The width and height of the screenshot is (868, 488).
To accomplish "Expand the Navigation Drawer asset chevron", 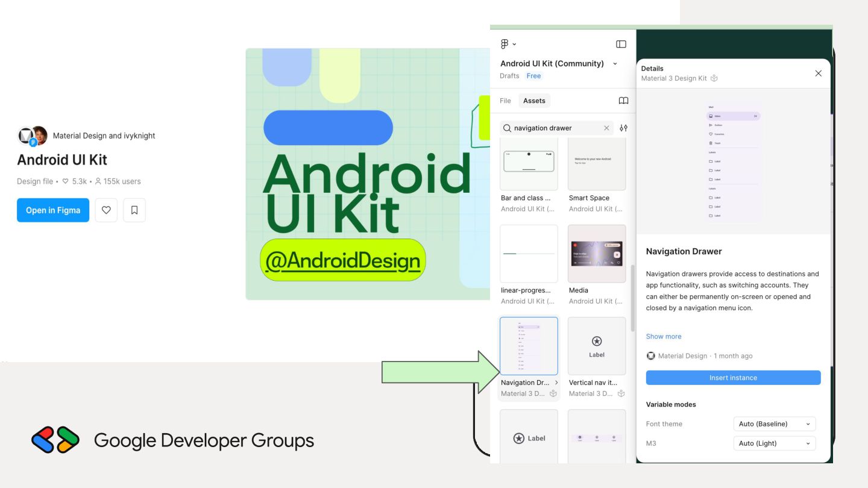I will pos(556,383).
